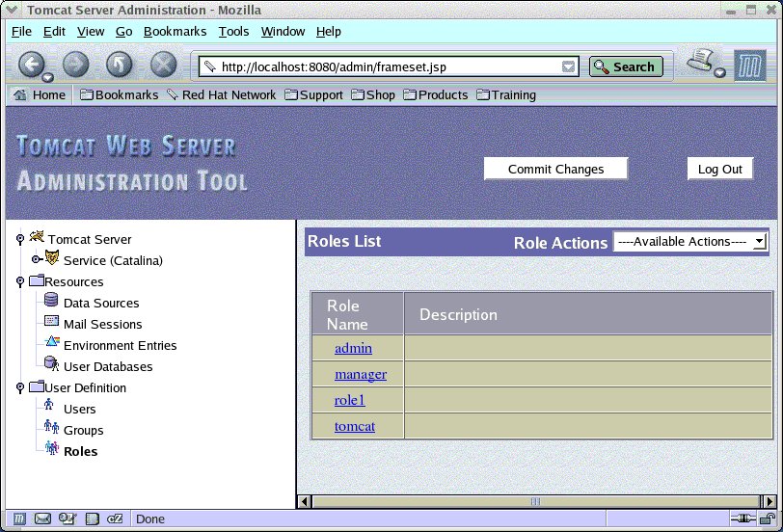Open the Bookmarks menu
Screen dimensions: 783x532
click(175, 32)
